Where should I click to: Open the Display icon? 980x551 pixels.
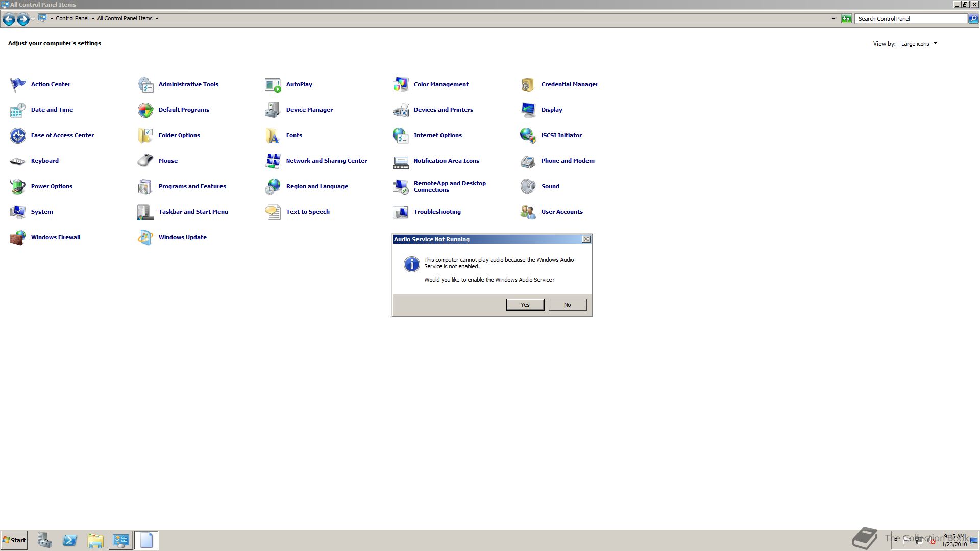coord(528,110)
